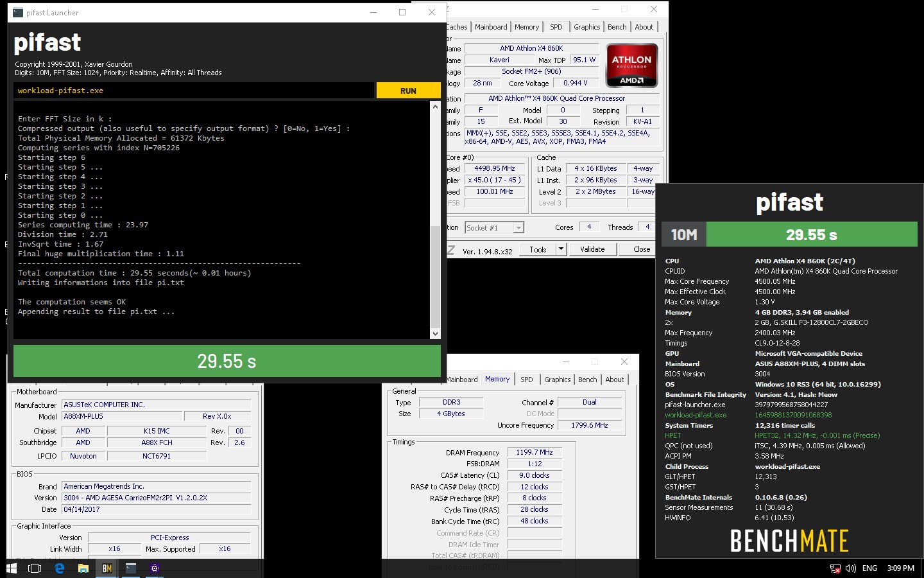Click the green 29.55 s result bar in launcher

click(x=227, y=361)
